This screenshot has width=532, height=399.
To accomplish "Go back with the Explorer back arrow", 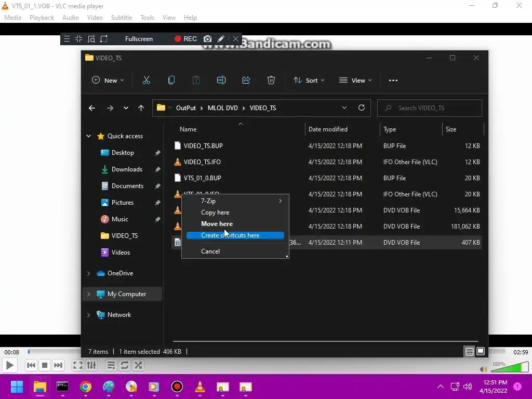I will point(92,108).
